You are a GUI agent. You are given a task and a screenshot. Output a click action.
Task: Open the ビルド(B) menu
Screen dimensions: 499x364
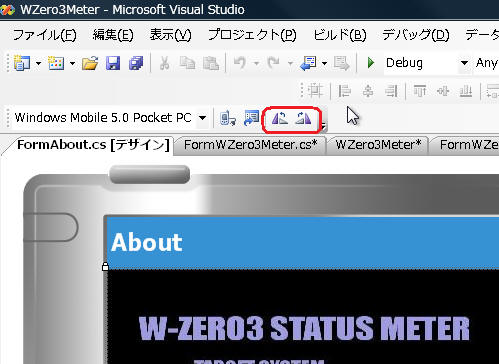tap(340, 35)
